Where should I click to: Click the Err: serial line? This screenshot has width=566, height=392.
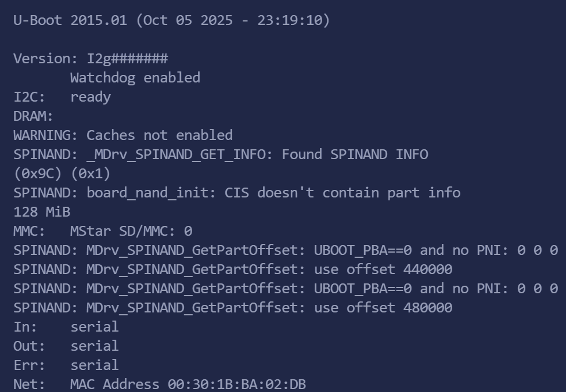pyautogui.click(x=66, y=365)
